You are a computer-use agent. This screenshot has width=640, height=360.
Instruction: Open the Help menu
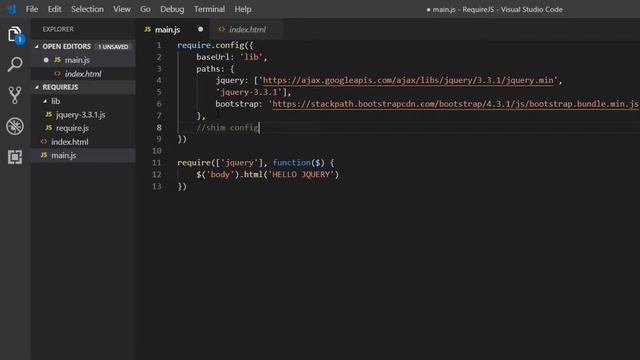point(243,9)
